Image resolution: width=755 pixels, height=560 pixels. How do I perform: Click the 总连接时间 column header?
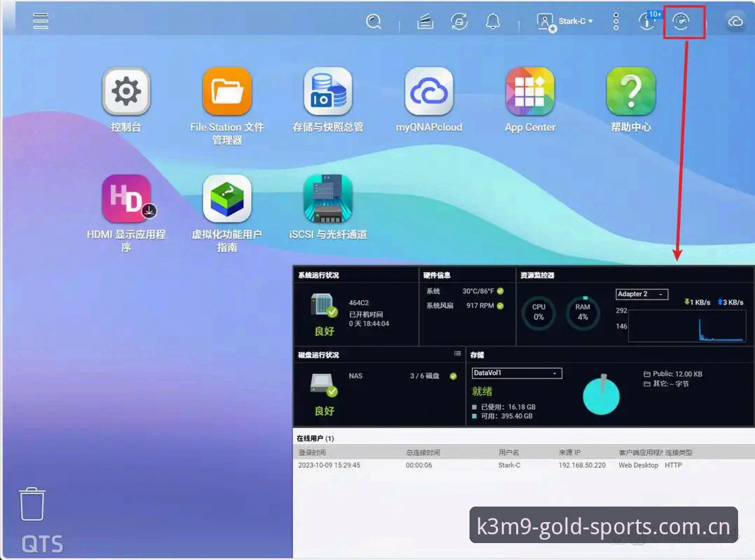point(423,452)
